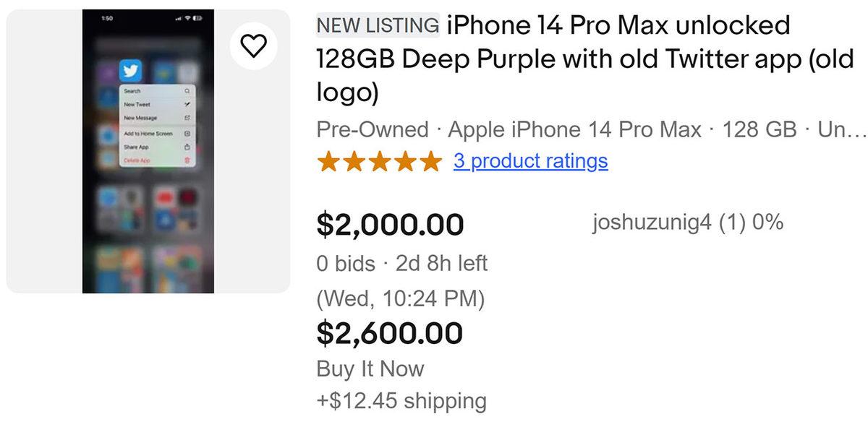Click the red trash icon beside Delete App

click(187, 160)
